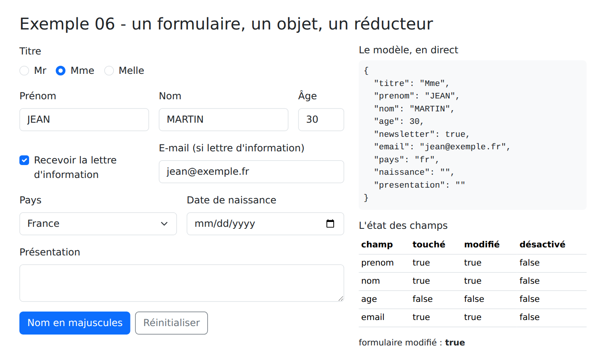Click inside the Présentation textarea
Viewport: 606px width, 364px height.
pos(182,283)
